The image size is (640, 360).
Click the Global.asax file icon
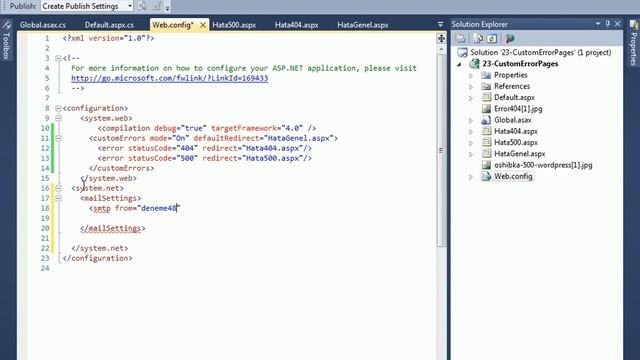point(486,120)
